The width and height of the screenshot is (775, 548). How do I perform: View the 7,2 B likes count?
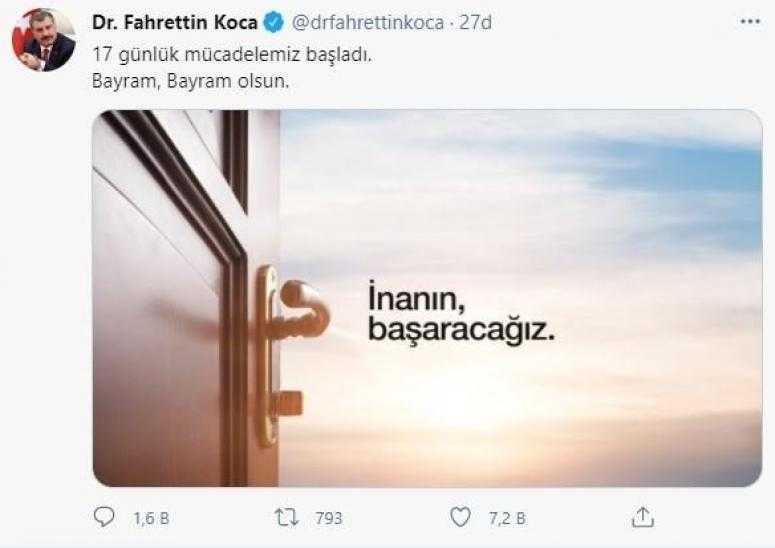[x=507, y=518]
